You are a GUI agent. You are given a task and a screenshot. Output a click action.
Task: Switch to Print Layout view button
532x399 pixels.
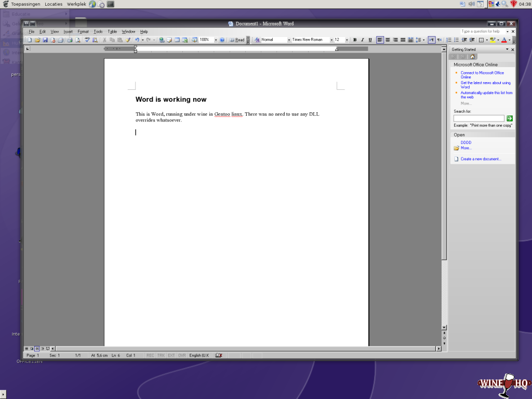click(x=37, y=349)
